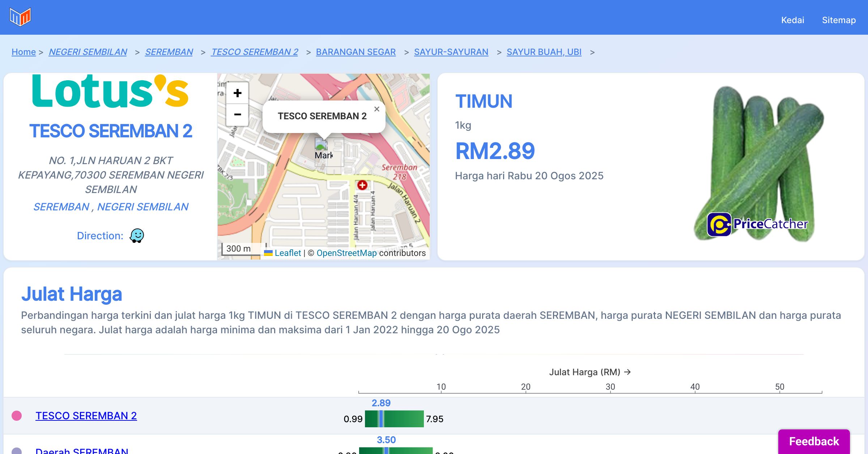Click the red hospital cross on the map
Screen dimensions: 868x454
(362, 185)
